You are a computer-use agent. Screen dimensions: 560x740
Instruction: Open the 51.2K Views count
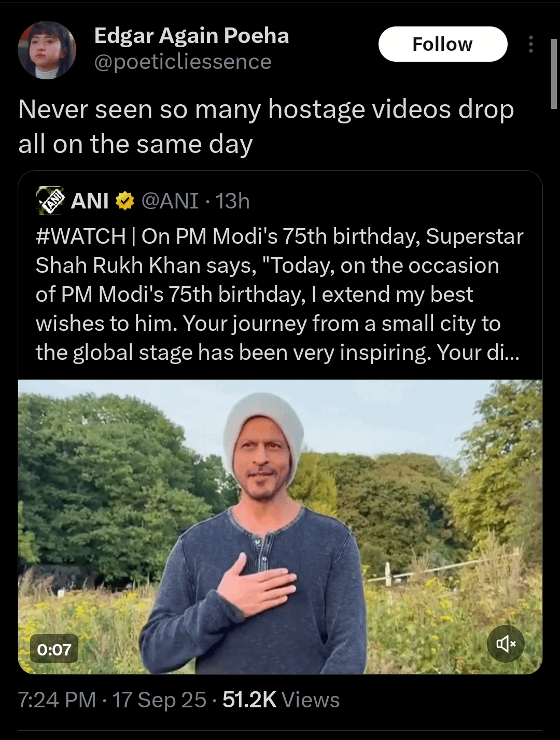[x=281, y=700]
